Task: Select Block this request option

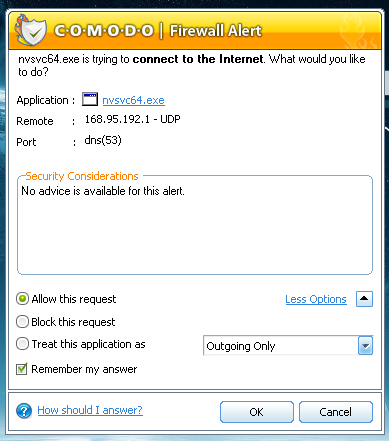Action: (x=22, y=322)
